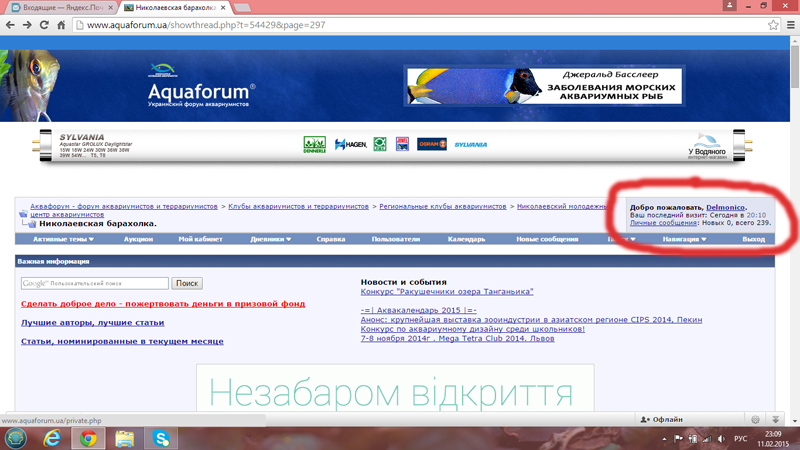
Task: Click the Dennerle brand logo
Action: [314, 145]
